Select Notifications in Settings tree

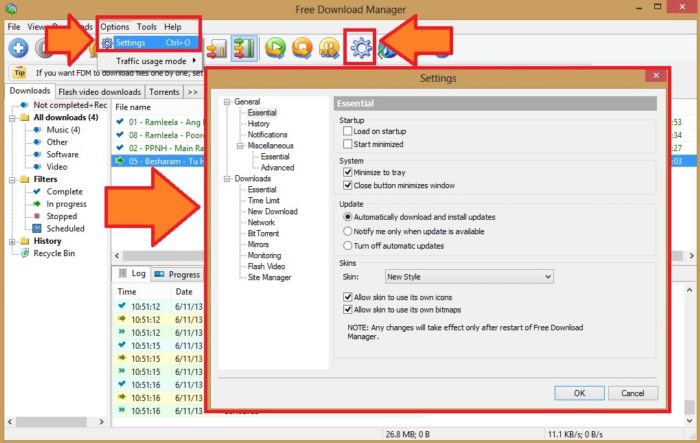click(267, 134)
